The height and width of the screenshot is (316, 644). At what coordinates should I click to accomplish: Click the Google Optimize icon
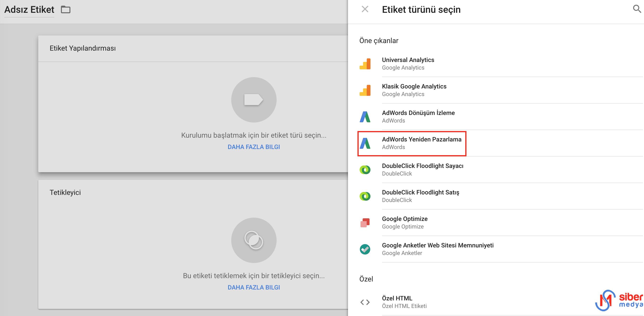(x=365, y=223)
